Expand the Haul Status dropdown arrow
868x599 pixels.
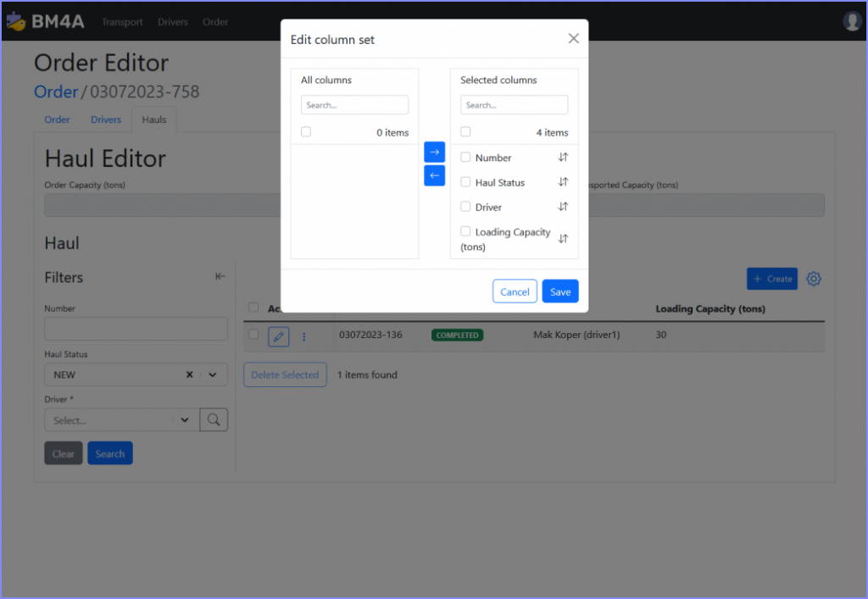coord(213,374)
